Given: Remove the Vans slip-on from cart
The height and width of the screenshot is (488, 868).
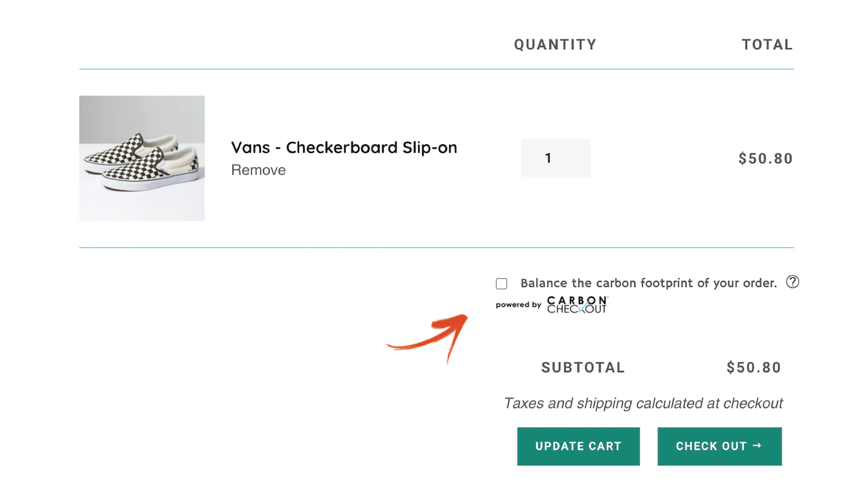Looking at the screenshot, I should [258, 170].
